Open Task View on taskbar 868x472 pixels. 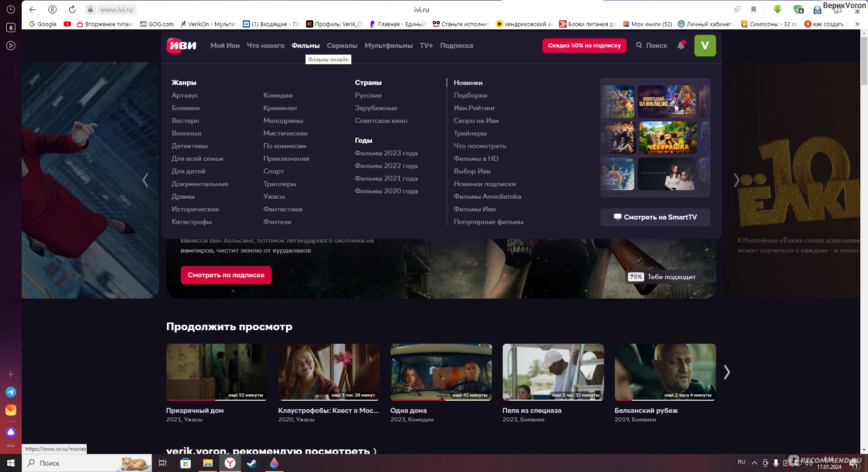[163, 463]
